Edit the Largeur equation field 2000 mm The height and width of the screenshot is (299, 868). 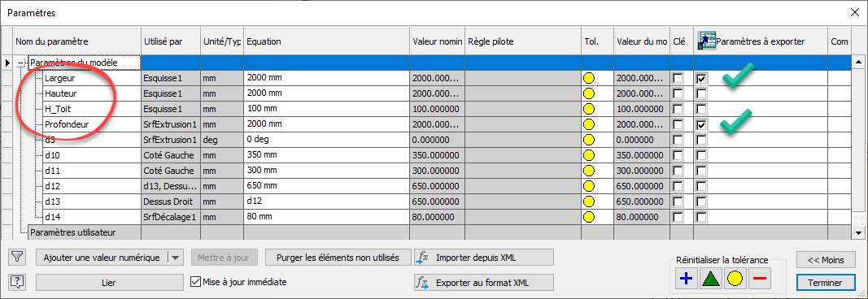pyautogui.click(x=326, y=78)
